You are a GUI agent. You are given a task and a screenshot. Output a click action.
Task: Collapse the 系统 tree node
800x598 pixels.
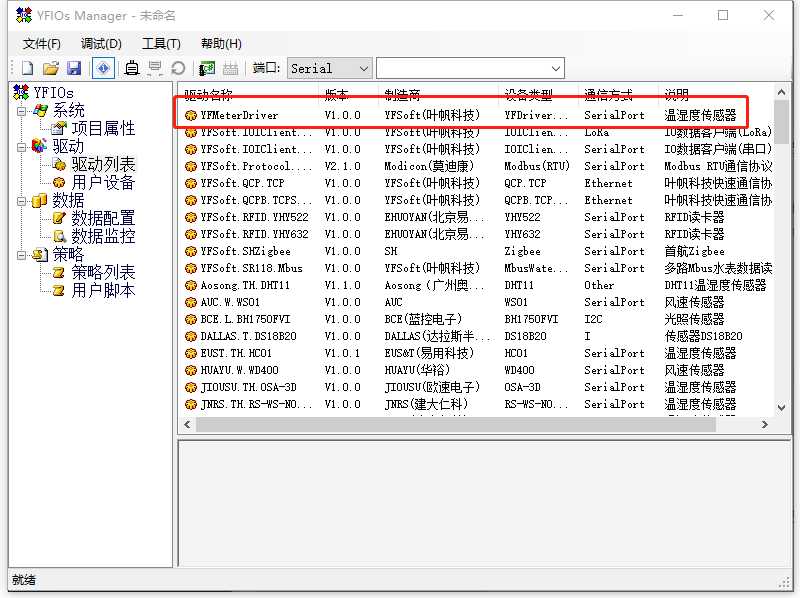tap(21, 111)
